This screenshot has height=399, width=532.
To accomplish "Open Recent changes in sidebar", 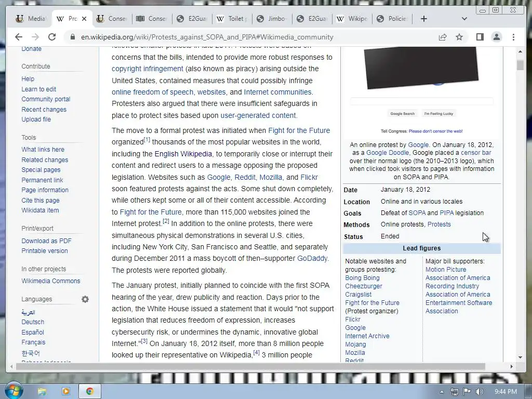I will click(44, 109).
